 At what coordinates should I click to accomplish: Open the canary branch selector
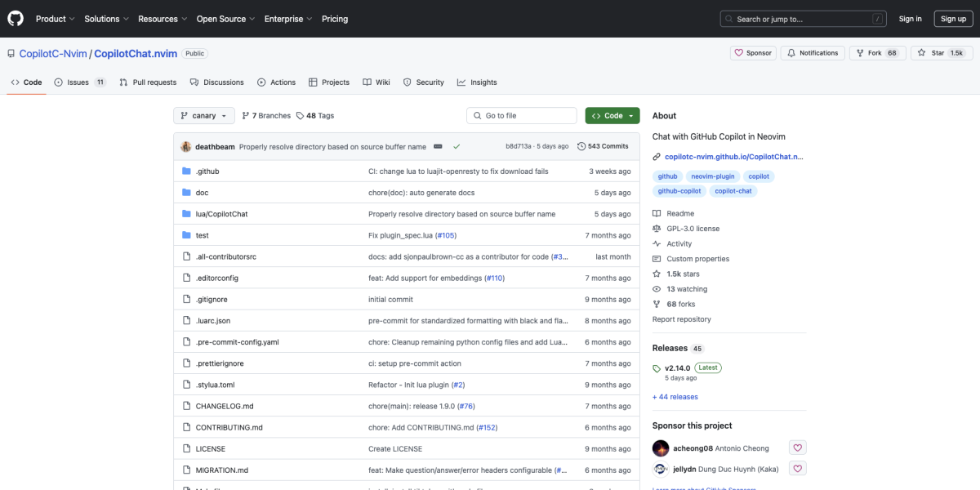point(203,115)
